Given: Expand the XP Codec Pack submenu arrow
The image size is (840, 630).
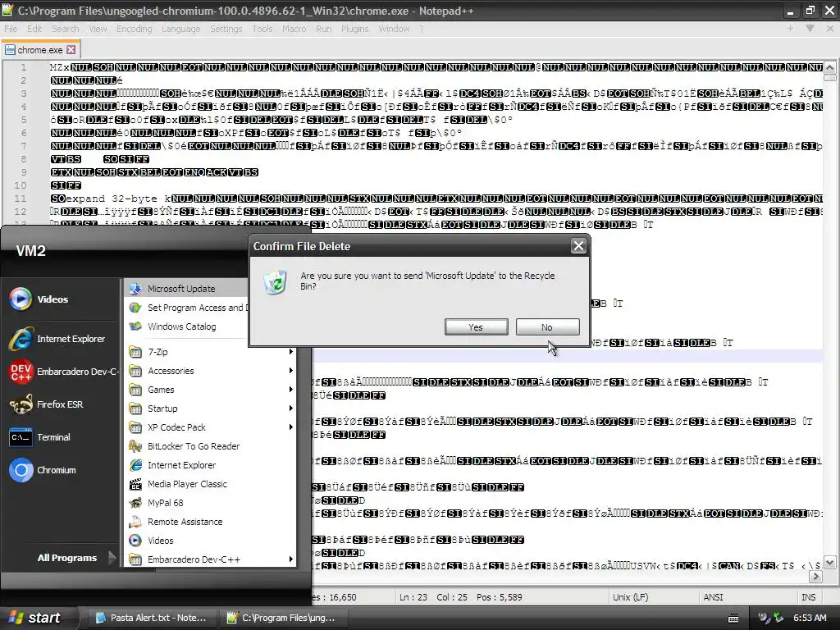Looking at the screenshot, I should pyautogui.click(x=291, y=427).
